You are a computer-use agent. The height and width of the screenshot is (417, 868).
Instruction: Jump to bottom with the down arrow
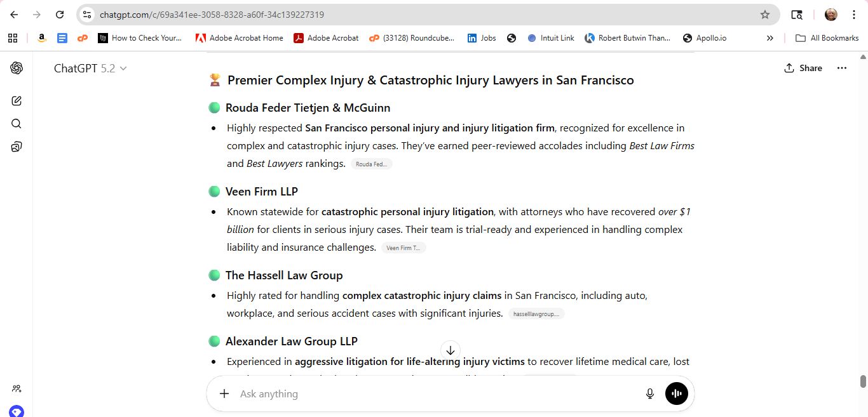[x=450, y=350]
